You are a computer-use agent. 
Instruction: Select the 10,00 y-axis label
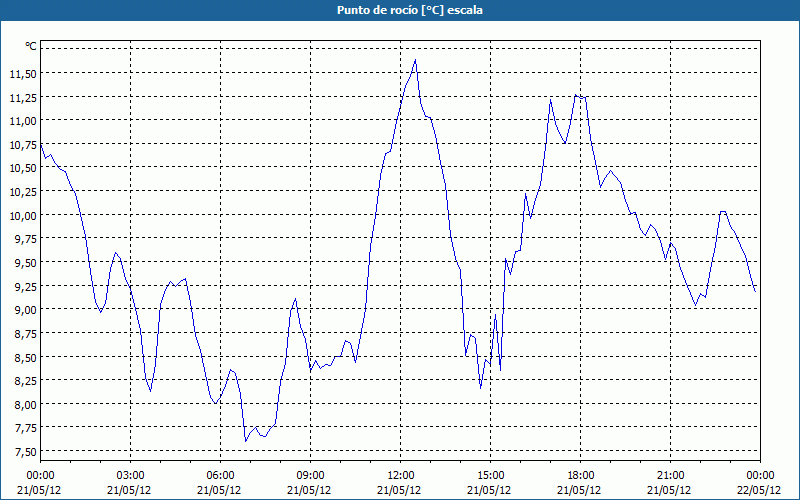[x=23, y=215]
